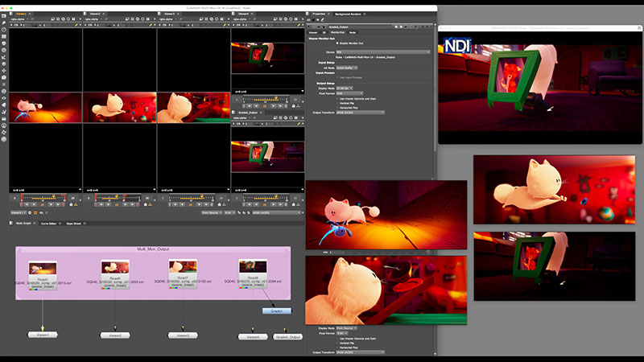Open the Transform nodes menu in left toolbar
Screen dimensions: 644x362
(x=4, y=71)
